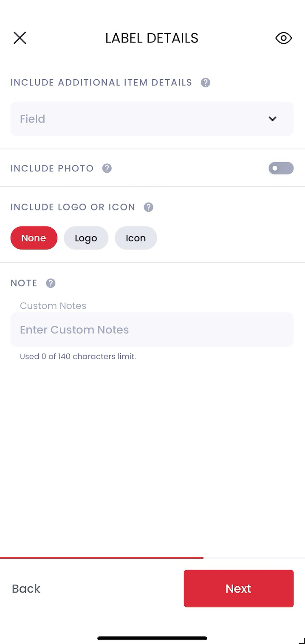305x644 pixels.
Task: Dismiss Label Details using the X icon
Action: click(20, 38)
